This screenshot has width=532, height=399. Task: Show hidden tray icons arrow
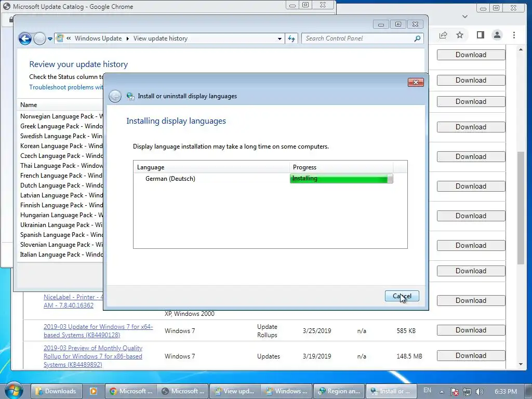pyautogui.click(x=442, y=392)
